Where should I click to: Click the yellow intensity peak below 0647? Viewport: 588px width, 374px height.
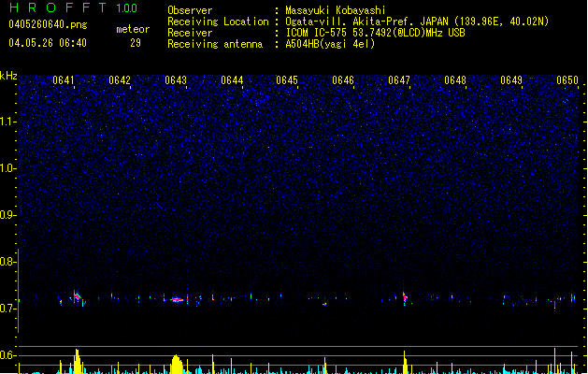pyautogui.click(x=405, y=362)
